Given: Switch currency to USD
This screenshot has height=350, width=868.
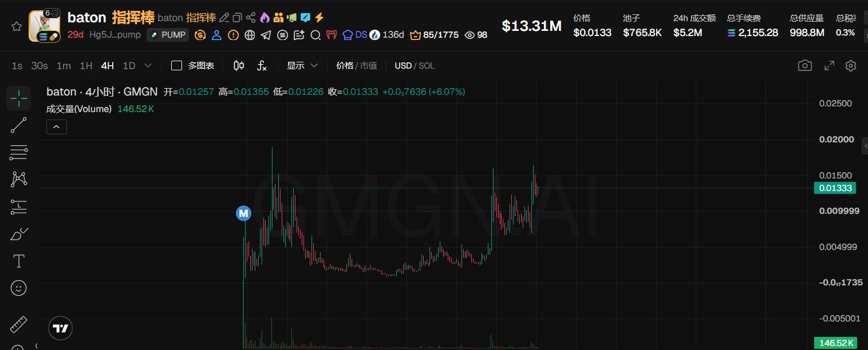Looking at the screenshot, I should [403, 66].
